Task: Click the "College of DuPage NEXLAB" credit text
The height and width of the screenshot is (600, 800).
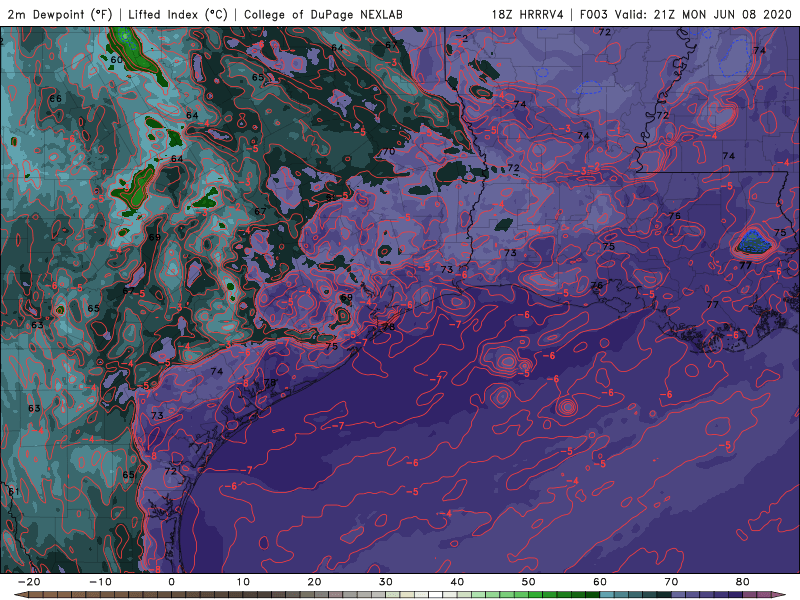Action: (323, 14)
